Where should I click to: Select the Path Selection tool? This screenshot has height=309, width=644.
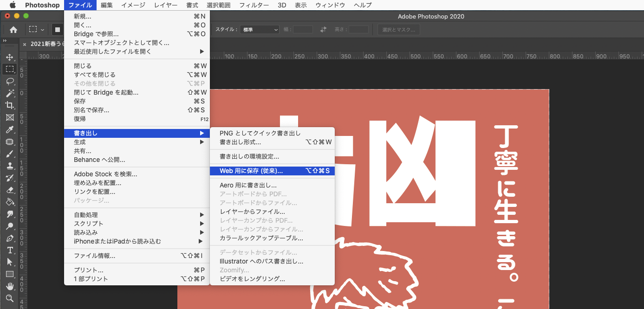pos(10,262)
